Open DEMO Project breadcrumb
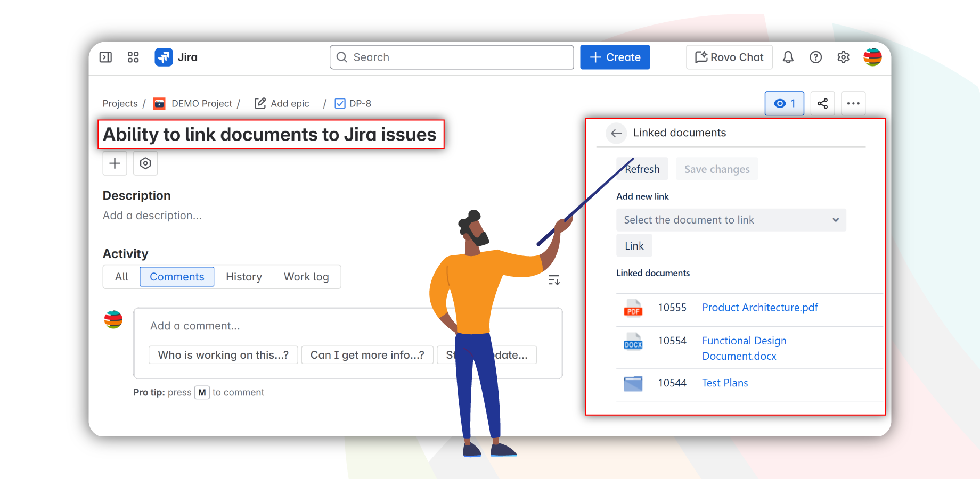The width and height of the screenshot is (980, 479). 202,103
